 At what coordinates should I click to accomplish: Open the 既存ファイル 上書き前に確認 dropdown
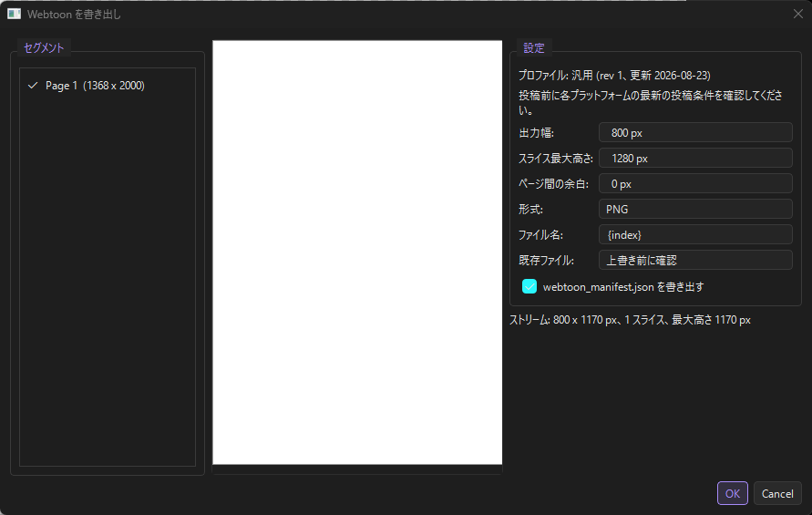(695, 260)
